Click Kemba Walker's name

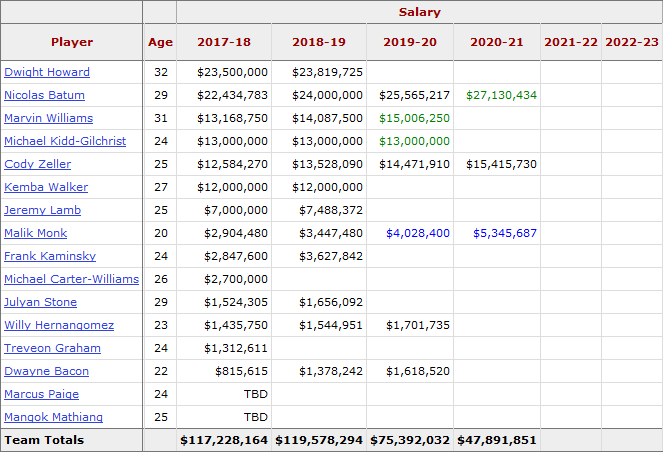[46, 187]
